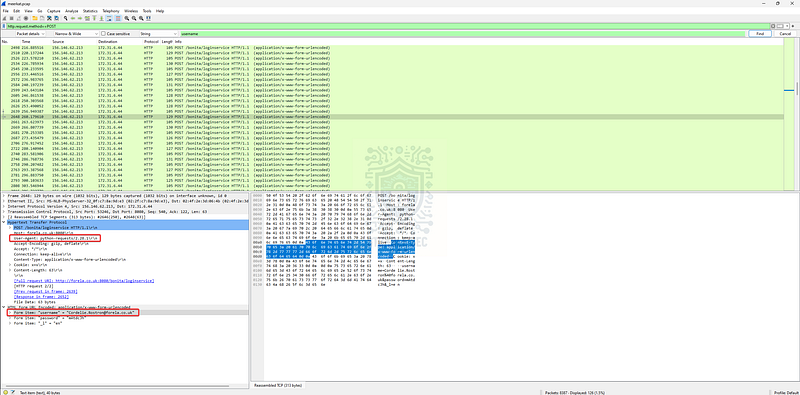The width and height of the screenshot is (800, 395).
Task: Open expert information from status bar
Action: 5,392
